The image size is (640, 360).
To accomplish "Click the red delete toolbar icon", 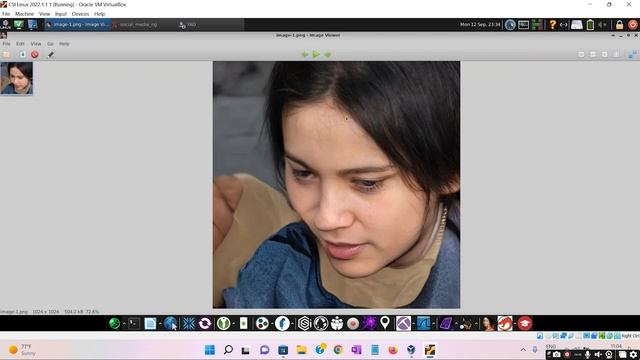I will tap(35, 54).
